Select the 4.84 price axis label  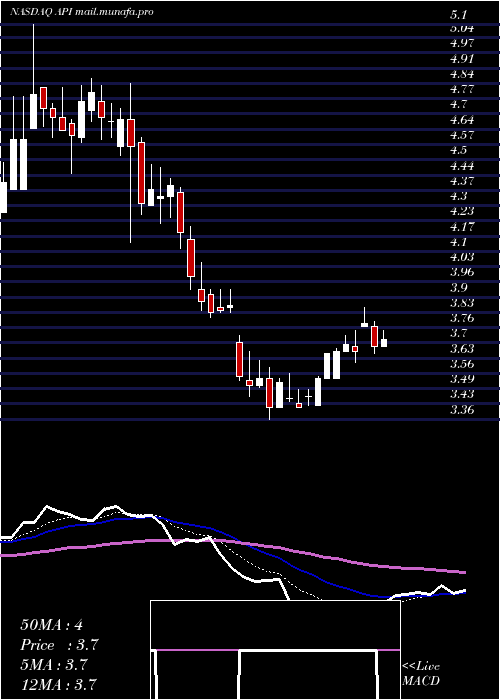[462, 74]
